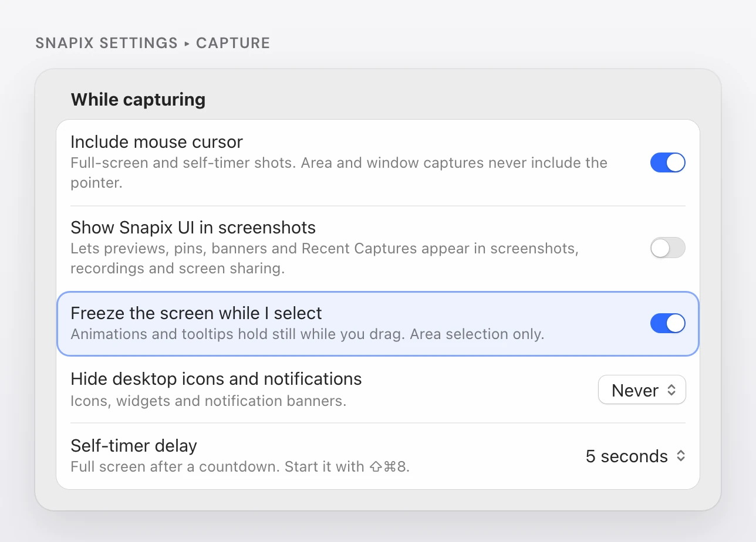Click the "Icons, widgets and notification banners." text

pyautogui.click(x=208, y=401)
